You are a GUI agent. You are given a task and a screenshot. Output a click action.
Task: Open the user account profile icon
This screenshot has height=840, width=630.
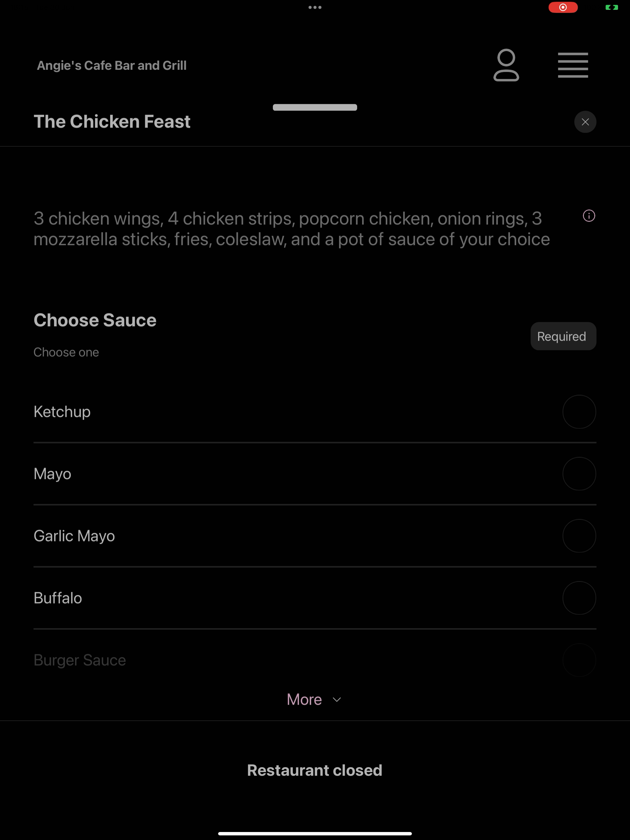[x=506, y=65]
